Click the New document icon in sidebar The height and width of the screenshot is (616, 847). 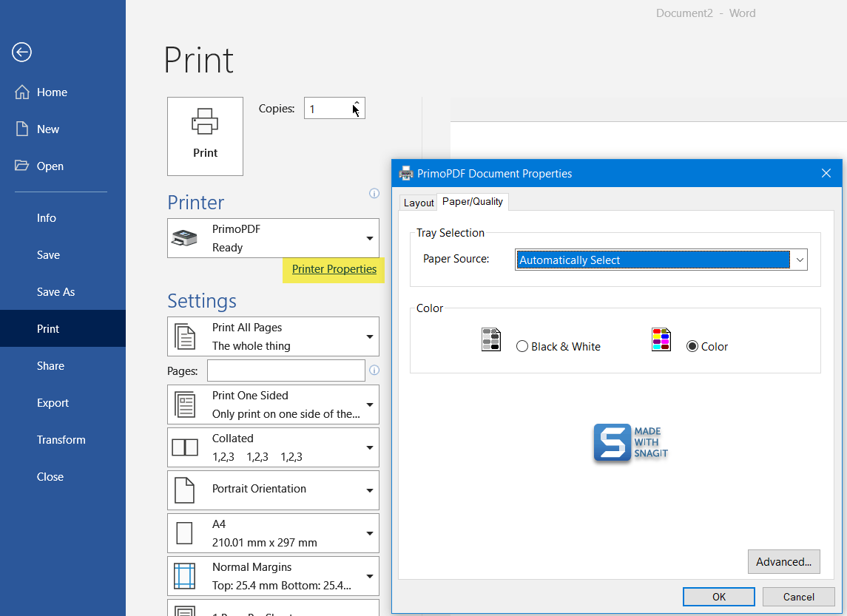tap(21, 129)
